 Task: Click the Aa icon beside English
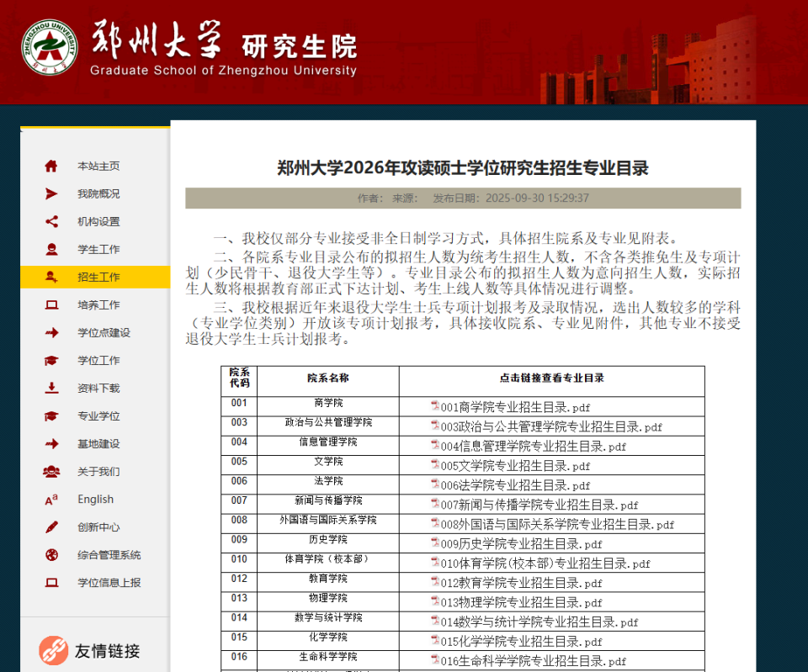(50, 499)
